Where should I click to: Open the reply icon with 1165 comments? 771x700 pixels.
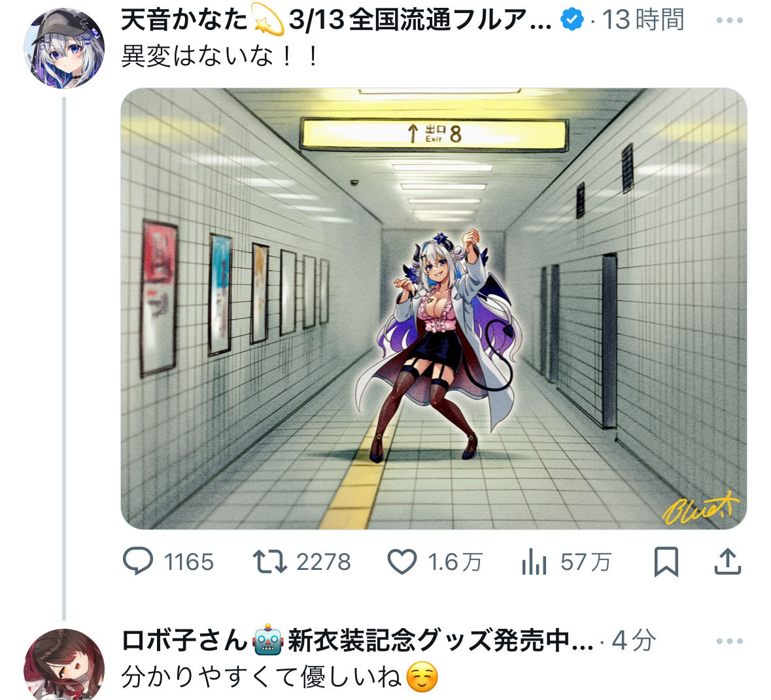click(138, 561)
